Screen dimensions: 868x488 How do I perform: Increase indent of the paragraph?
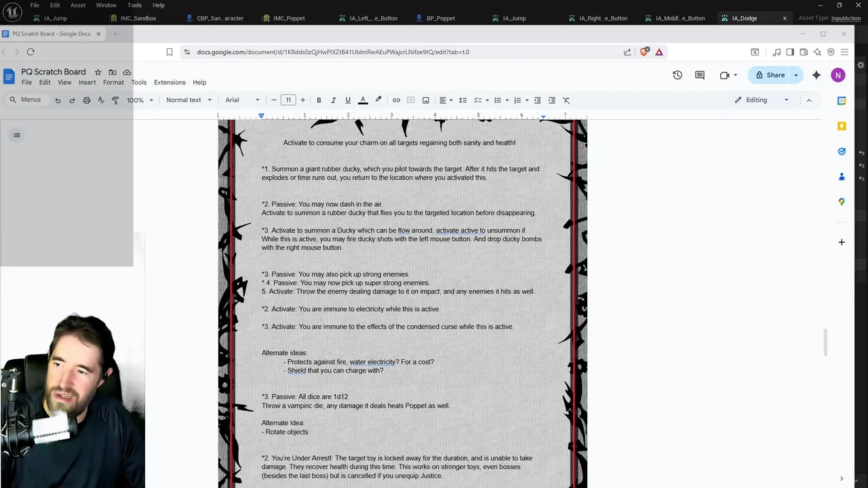[551, 100]
